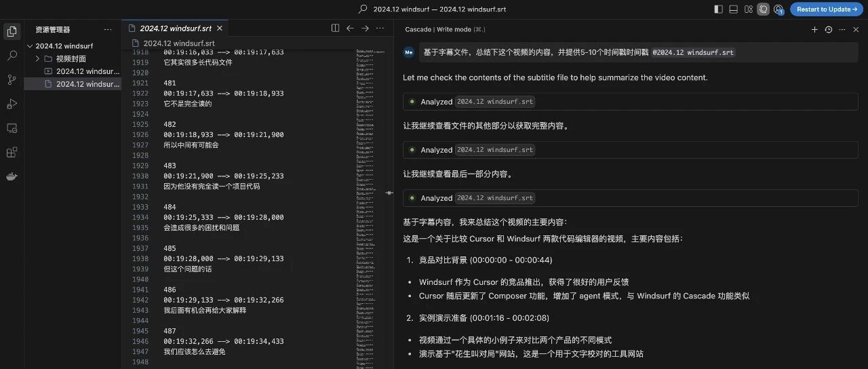Toggle the primary sidebar layout icon

point(719,9)
